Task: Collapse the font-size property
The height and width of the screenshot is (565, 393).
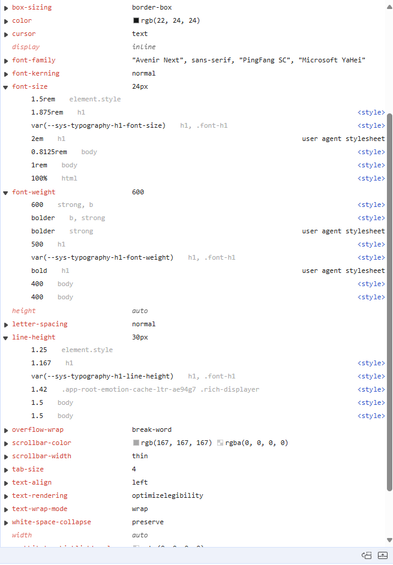Action: pyautogui.click(x=6, y=87)
